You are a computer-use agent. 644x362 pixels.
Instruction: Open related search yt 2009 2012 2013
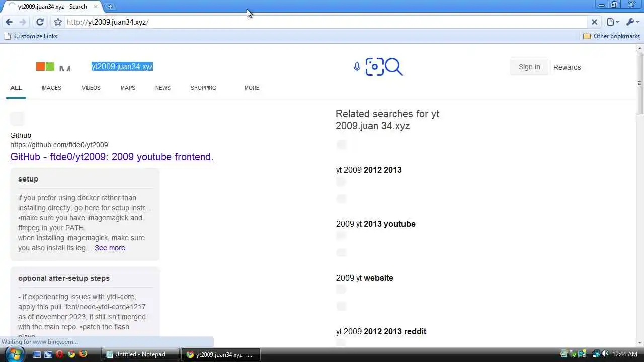coord(369,170)
